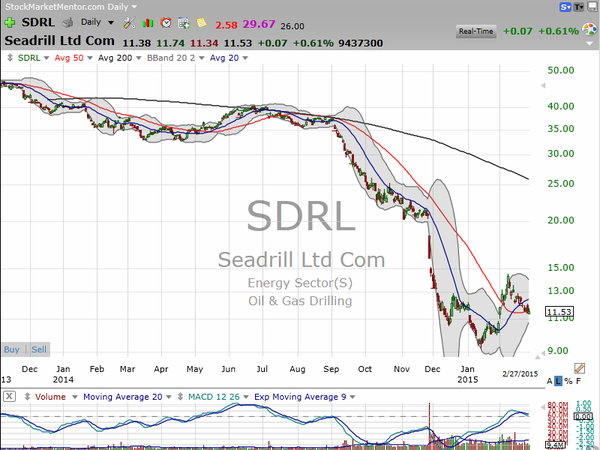
Task: Click the low price 11.34
Action: tap(204, 43)
